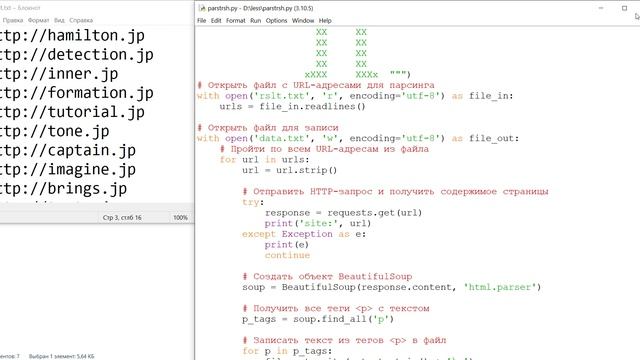
Task: Click the 'response = requests.get(url)' line
Action: 343,213
